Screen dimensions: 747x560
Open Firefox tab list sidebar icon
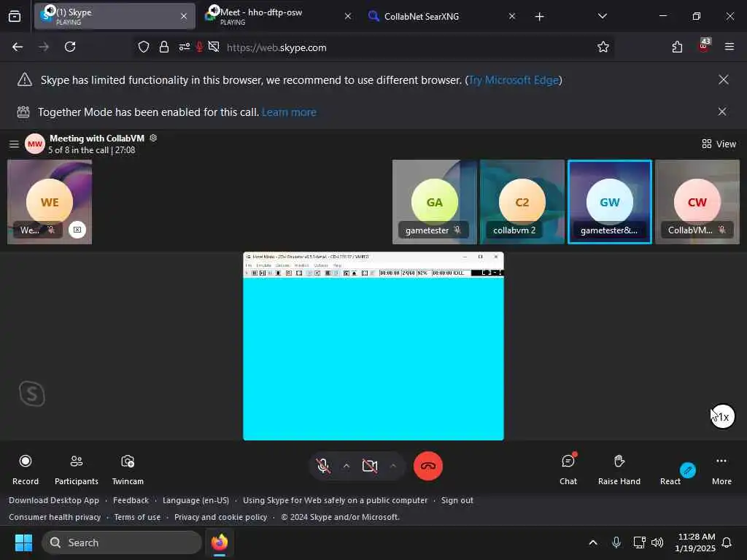(x=15, y=16)
